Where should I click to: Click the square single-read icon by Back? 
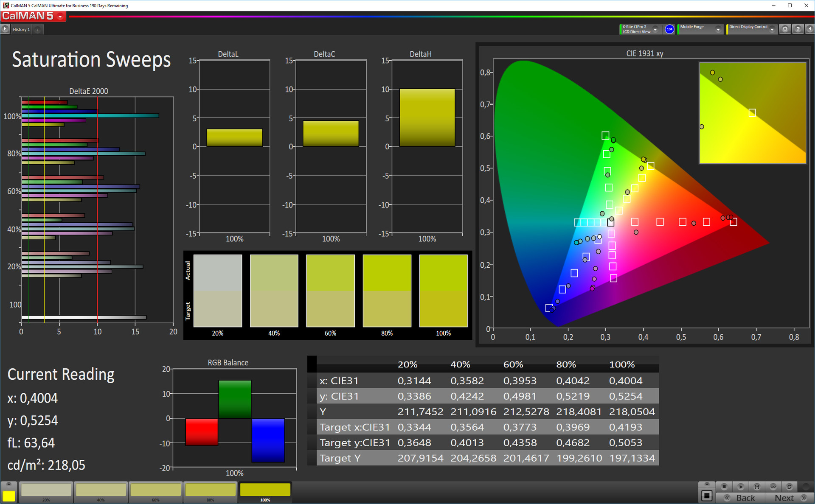pyautogui.click(x=707, y=496)
